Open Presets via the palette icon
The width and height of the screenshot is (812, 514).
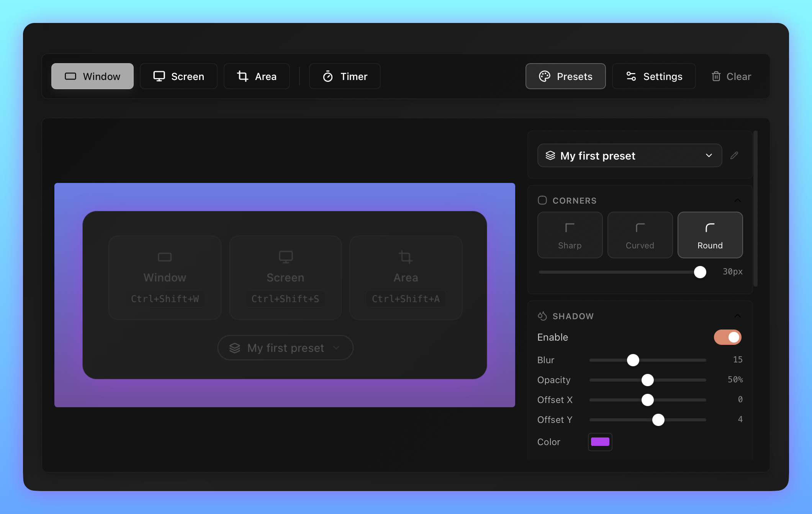tap(545, 76)
